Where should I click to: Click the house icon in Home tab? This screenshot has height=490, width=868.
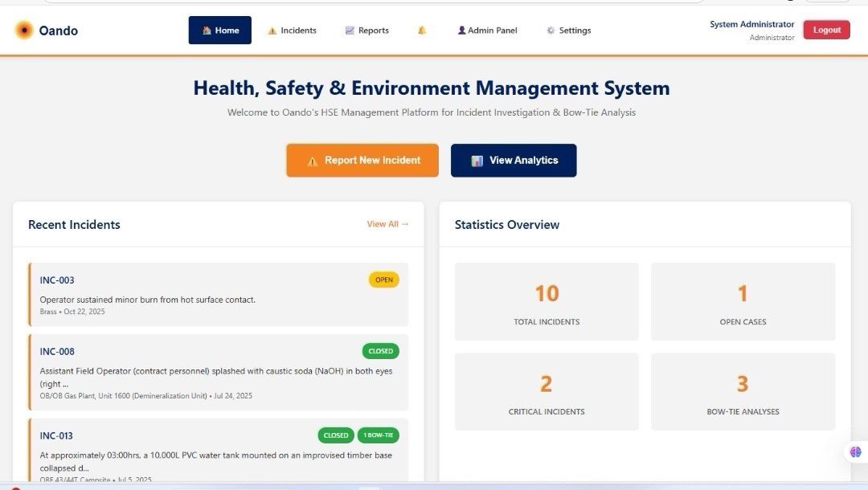pos(207,31)
